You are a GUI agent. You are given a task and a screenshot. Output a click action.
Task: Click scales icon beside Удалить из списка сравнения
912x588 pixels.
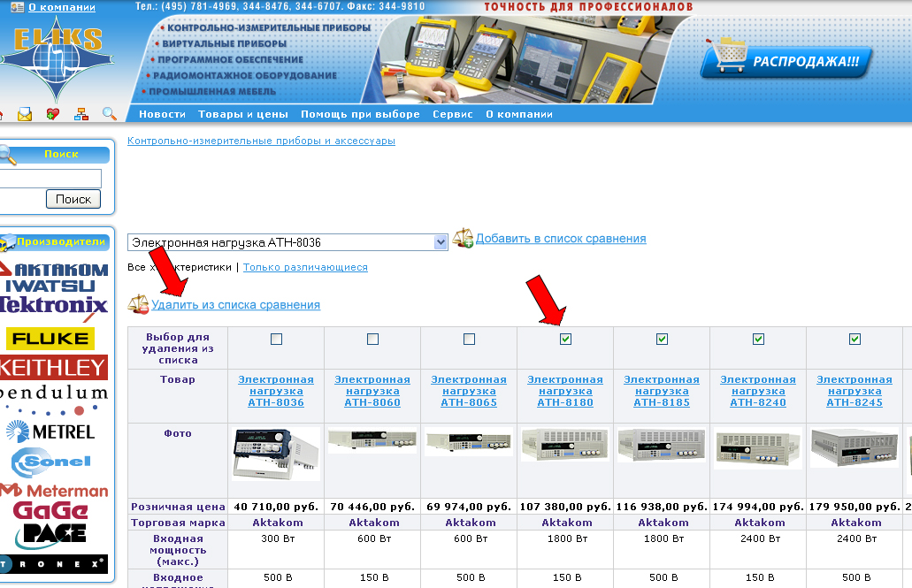tap(138, 304)
